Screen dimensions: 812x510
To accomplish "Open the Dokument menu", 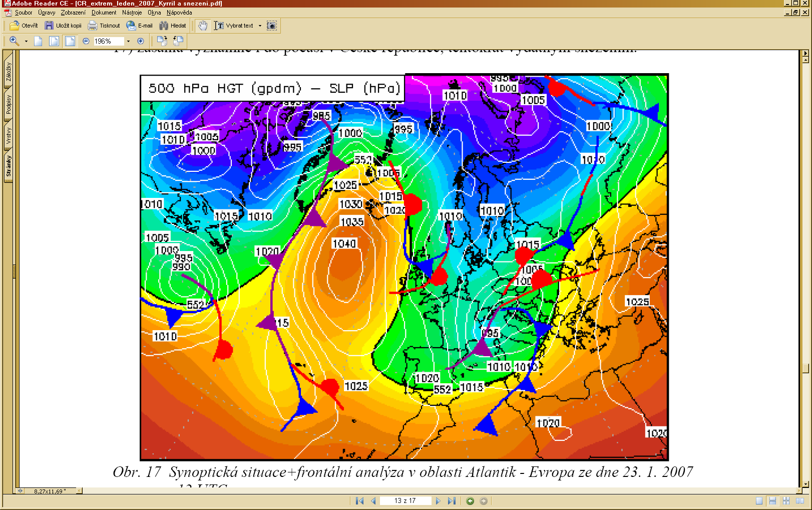I will (x=104, y=13).
